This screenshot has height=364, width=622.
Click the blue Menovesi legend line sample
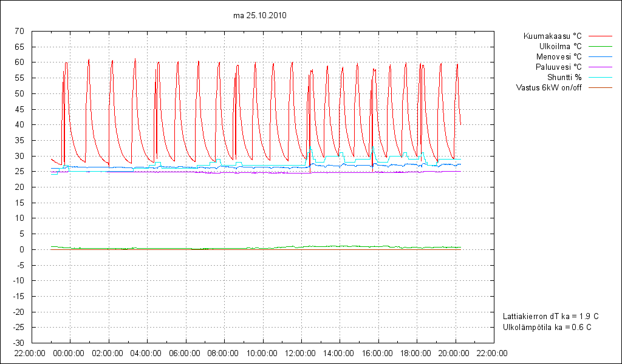click(x=600, y=57)
